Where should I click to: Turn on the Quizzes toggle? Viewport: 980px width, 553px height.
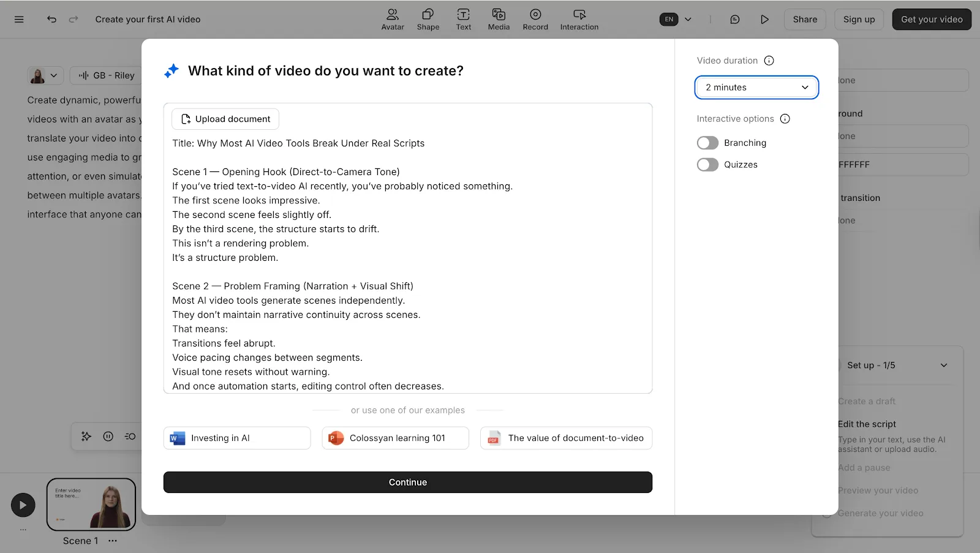click(707, 165)
